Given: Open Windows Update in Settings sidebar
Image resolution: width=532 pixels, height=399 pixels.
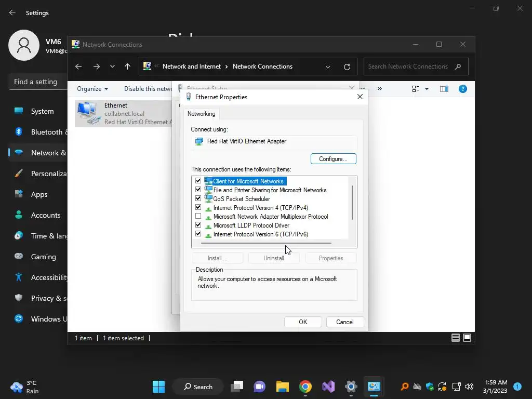Looking at the screenshot, I should [38, 319].
